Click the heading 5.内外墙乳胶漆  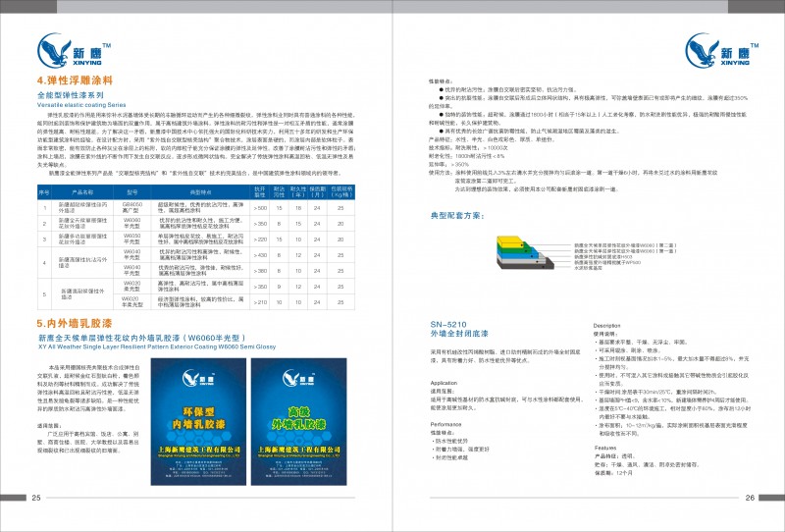click(x=75, y=323)
